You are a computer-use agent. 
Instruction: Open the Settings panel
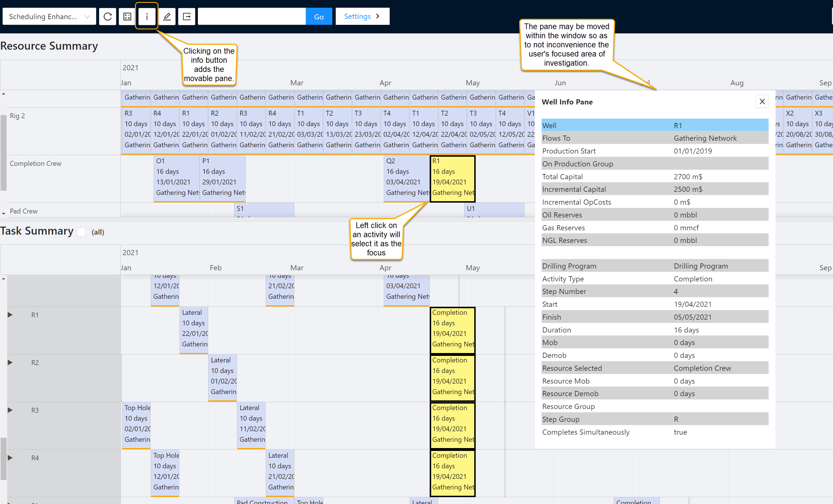click(362, 17)
